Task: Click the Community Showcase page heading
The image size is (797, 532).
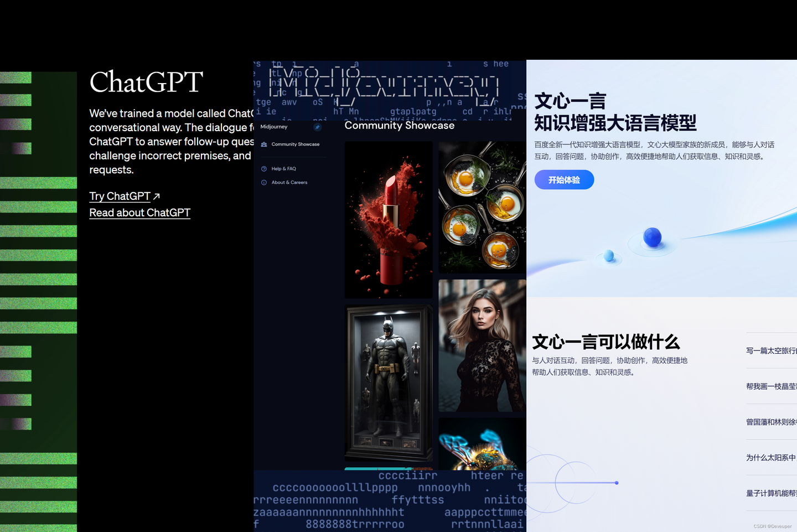Action: (x=400, y=126)
